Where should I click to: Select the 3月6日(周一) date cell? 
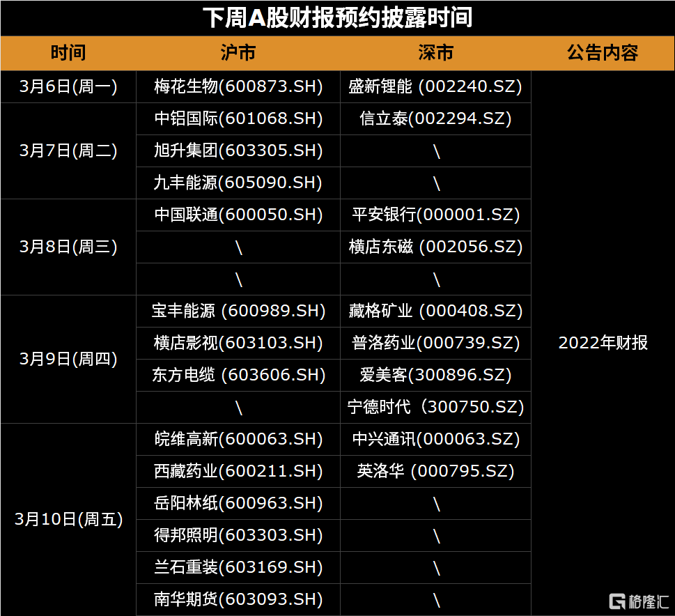(68, 86)
